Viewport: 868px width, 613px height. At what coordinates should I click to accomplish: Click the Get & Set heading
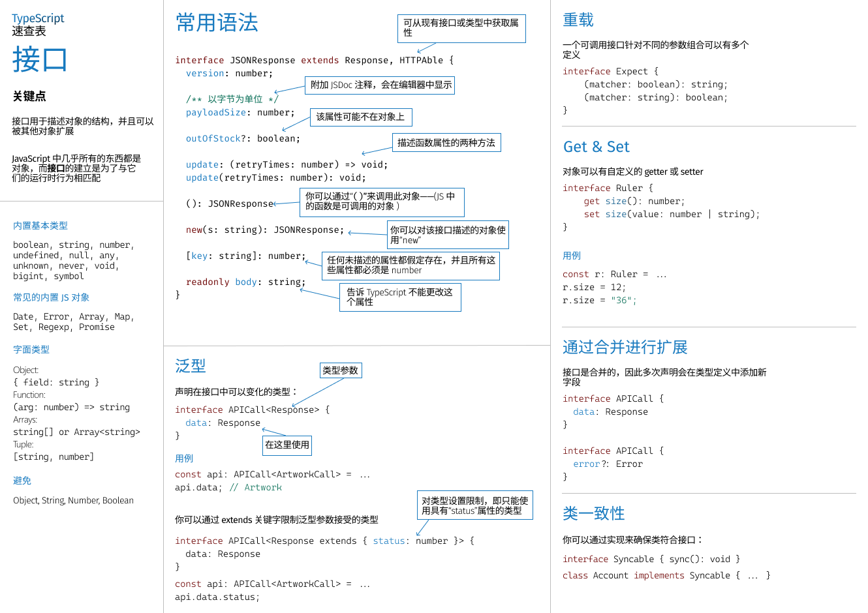pyautogui.click(x=597, y=146)
